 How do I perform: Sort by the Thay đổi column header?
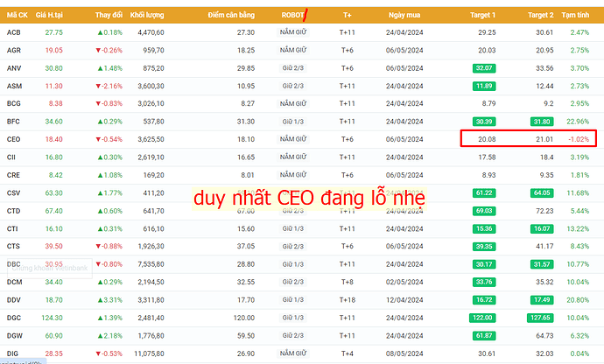[x=109, y=15]
